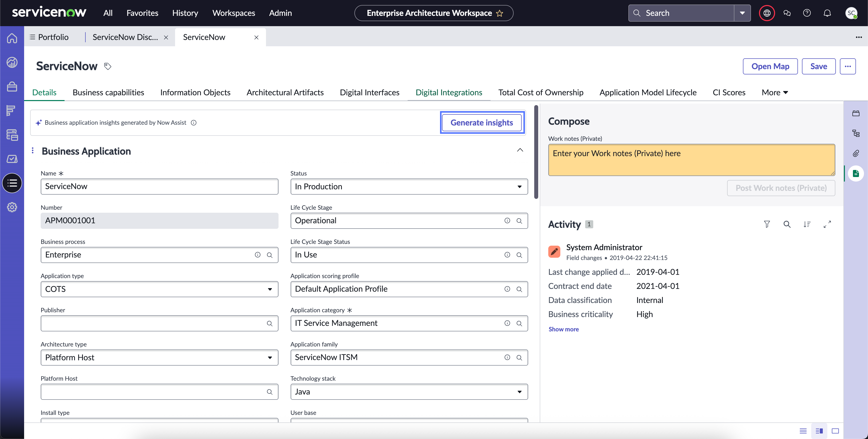This screenshot has height=439, width=868.
Task: Favorite Enterprise Architecture Workspace with star
Action: 500,14
